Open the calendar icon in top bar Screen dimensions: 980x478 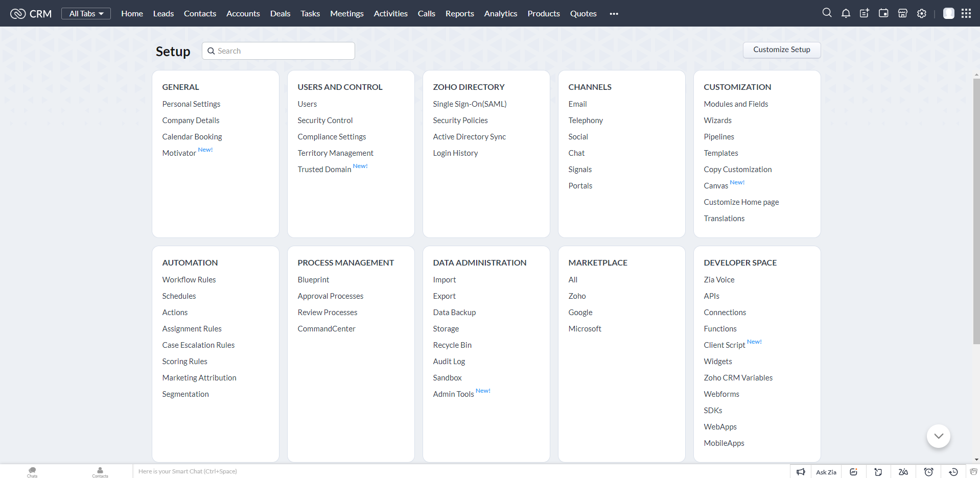tap(883, 13)
